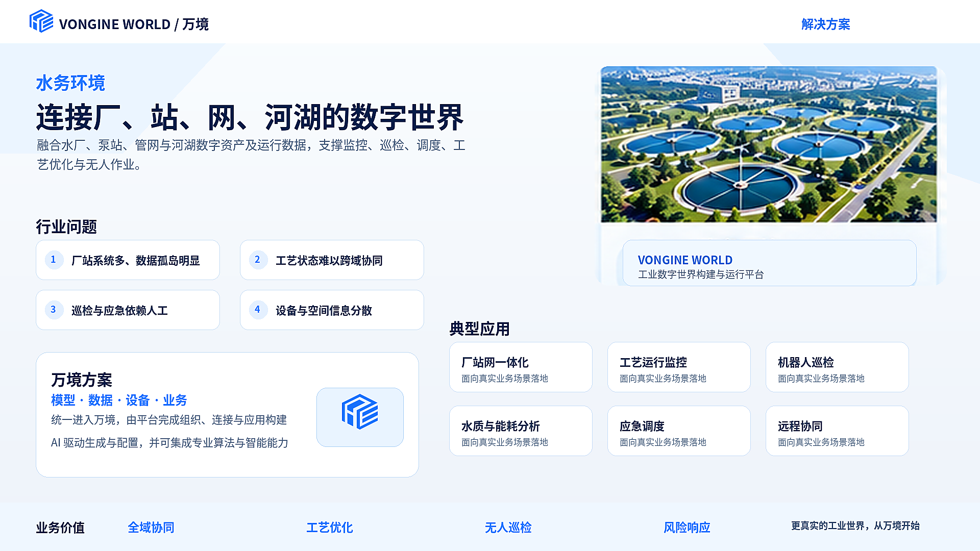Viewport: 980px width, 551px height.
Task: Switch to the 风险响应 value tab
Action: [687, 527]
